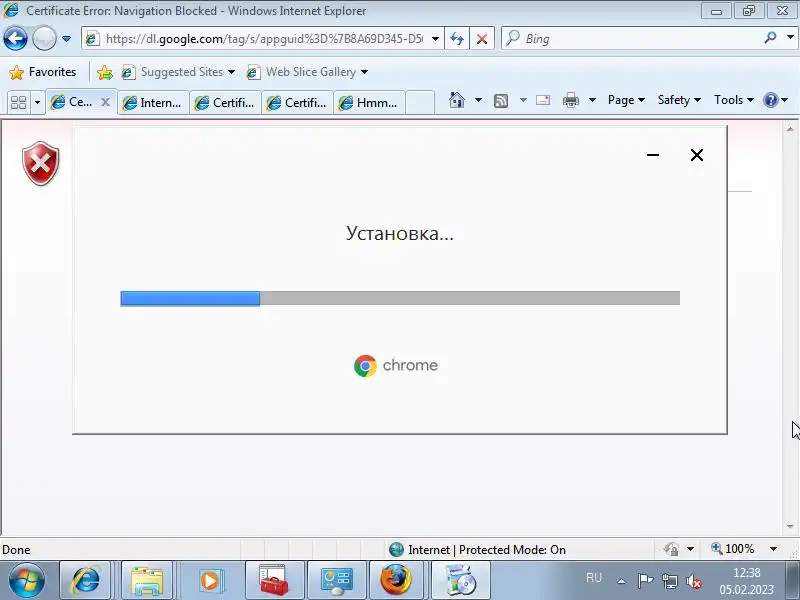Click the installer disc taskbar icon
This screenshot has width=800, height=600.
pos(461,581)
